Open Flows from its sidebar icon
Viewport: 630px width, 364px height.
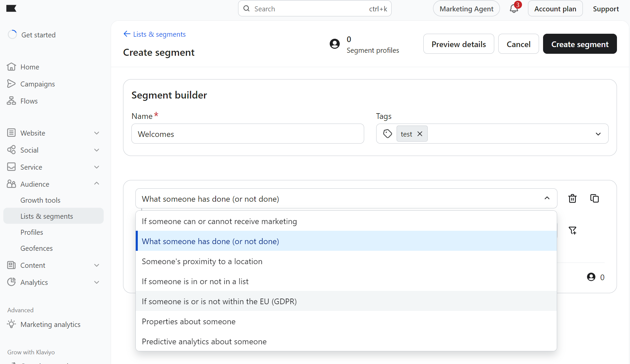[12, 101]
